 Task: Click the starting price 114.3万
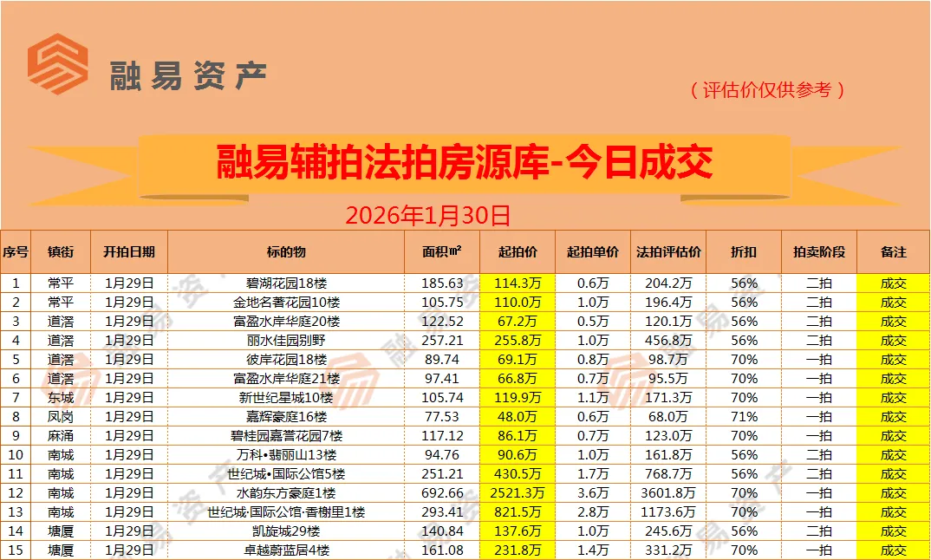pos(518,283)
